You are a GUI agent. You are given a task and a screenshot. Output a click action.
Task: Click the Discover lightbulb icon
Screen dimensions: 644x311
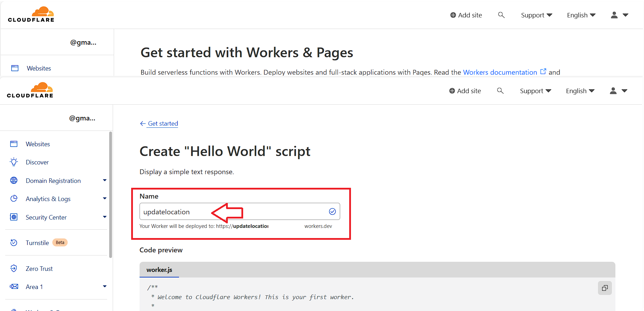point(14,162)
